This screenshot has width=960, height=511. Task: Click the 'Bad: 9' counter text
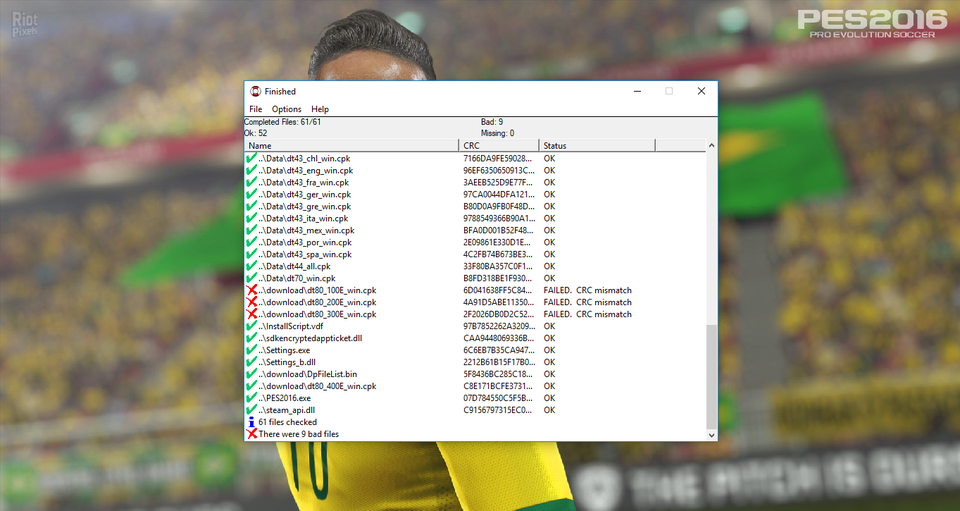(x=492, y=122)
